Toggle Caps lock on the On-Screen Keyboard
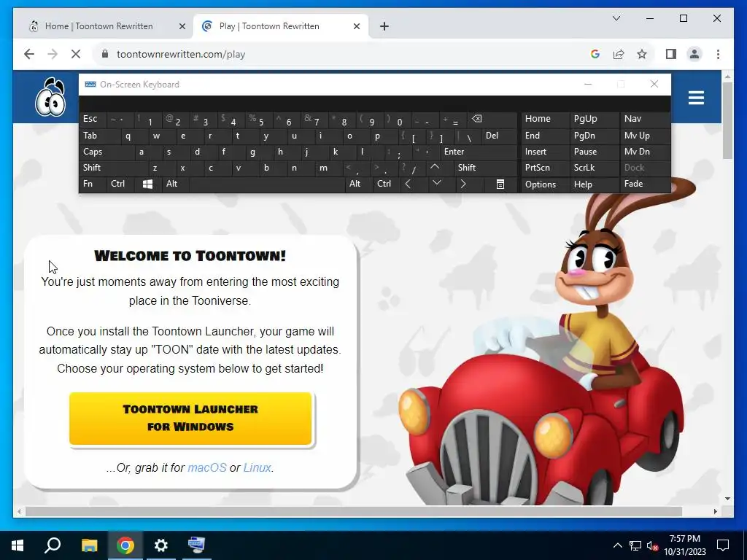The image size is (747, 560). (107, 152)
